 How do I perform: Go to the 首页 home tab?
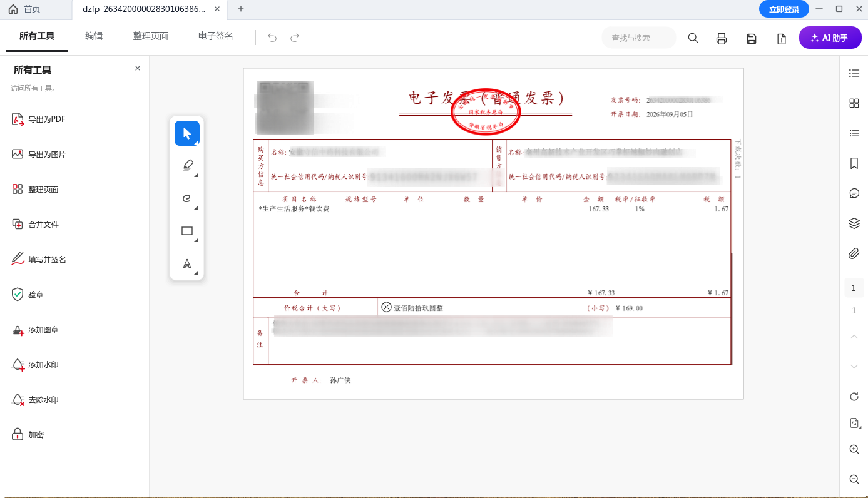pyautogui.click(x=24, y=9)
